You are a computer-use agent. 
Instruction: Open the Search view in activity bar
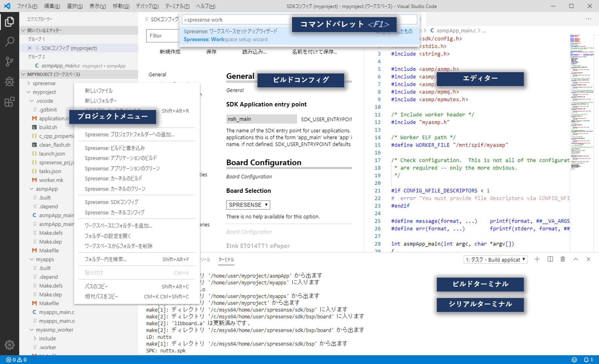(9, 41)
